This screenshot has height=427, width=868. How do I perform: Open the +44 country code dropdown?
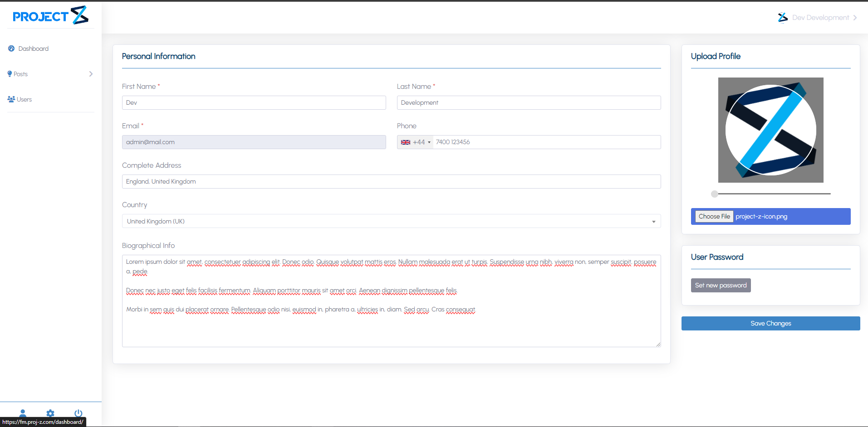point(415,142)
